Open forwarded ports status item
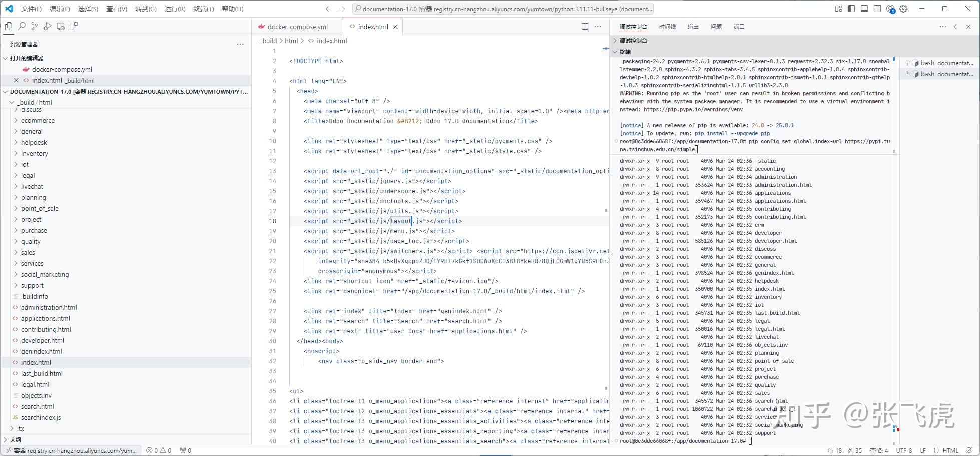Viewport: 980px width, 456px height. [x=186, y=450]
